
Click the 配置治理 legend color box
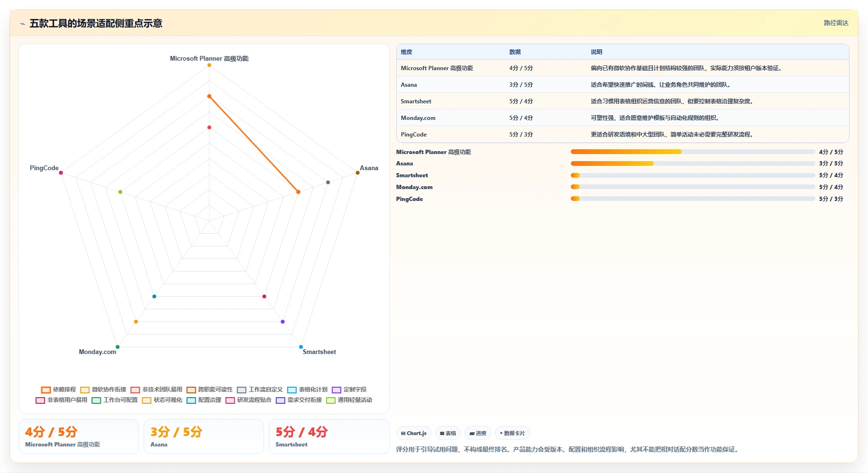(x=191, y=400)
